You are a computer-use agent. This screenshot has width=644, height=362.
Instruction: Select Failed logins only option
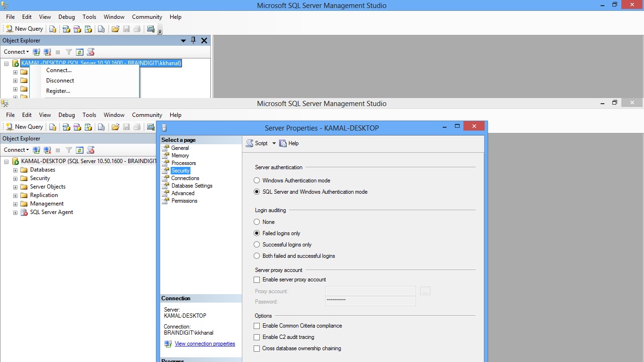(257, 233)
